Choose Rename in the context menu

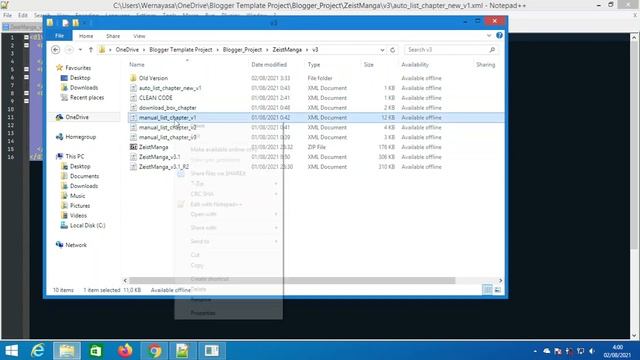pyautogui.click(x=228, y=300)
